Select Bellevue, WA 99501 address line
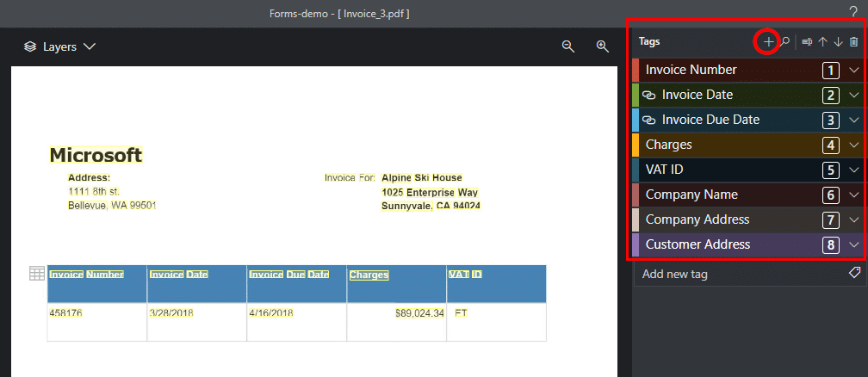The width and height of the screenshot is (868, 377). [x=112, y=206]
